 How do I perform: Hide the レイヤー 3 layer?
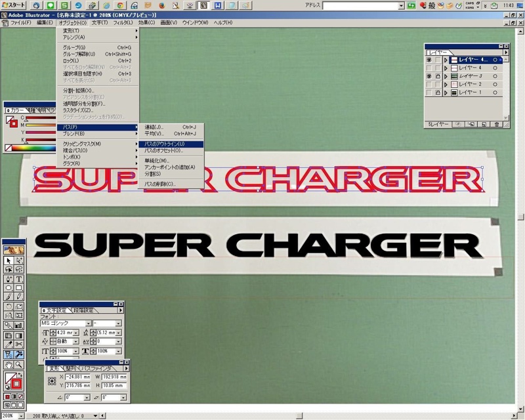[429, 76]
